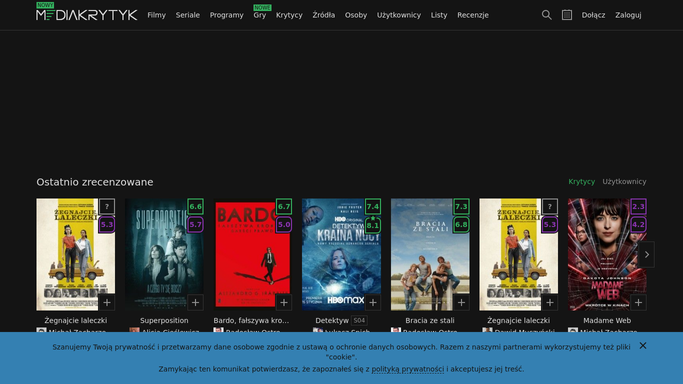Open Bardo red poster
683x384 pixels.
click(x=253, y=255)
